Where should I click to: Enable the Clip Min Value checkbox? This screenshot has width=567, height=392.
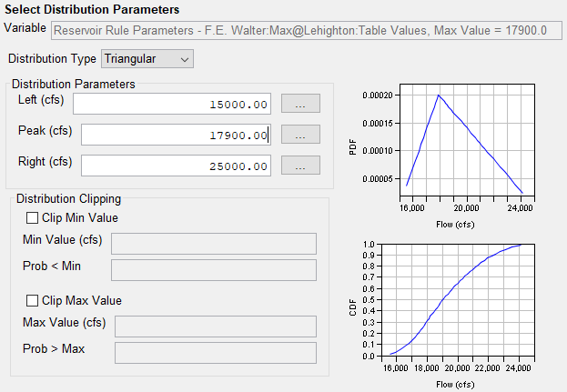pos(33,218)
